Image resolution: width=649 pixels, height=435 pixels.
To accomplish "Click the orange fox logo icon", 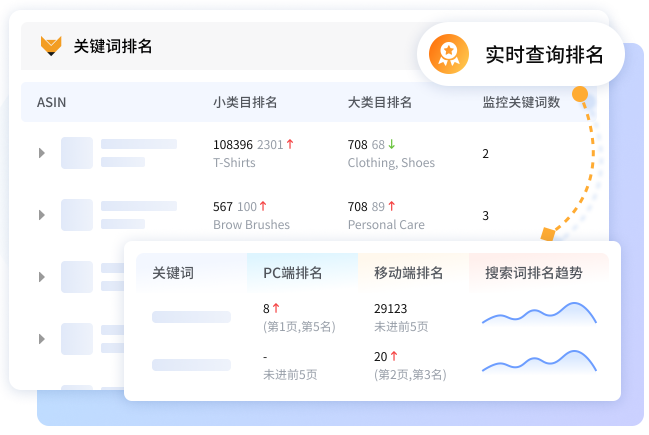I will pos(50,46).
